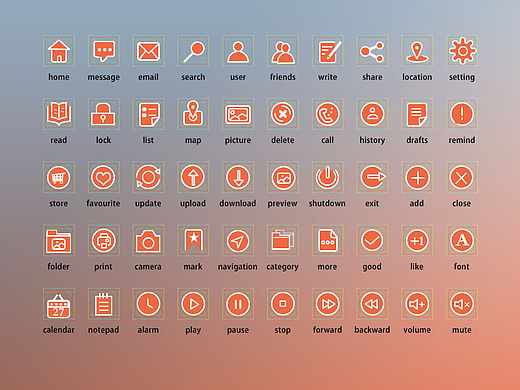Select the preview icon
The width and height of the screenshot is (520, 390).
[283, 177]
